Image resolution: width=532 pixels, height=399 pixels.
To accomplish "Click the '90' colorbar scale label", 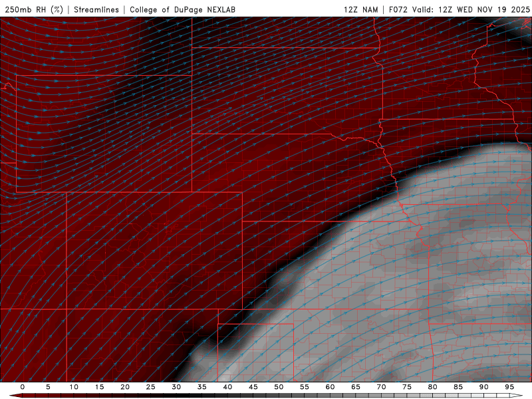I will click(484, 387).
